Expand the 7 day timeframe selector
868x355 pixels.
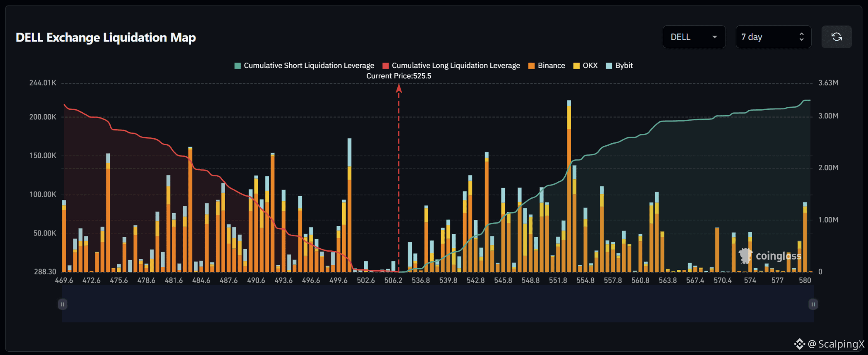point(773,37)
